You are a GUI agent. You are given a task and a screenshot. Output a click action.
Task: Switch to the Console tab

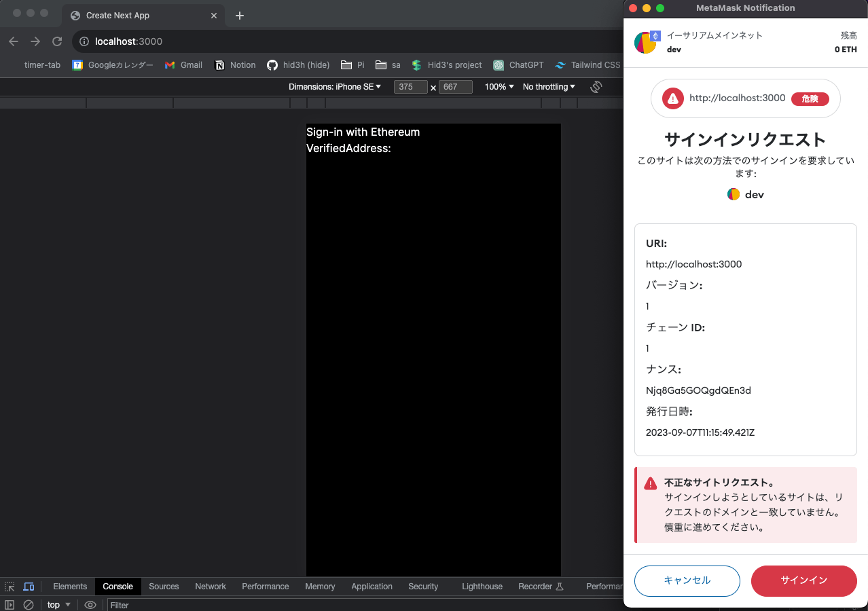(117, 587)
